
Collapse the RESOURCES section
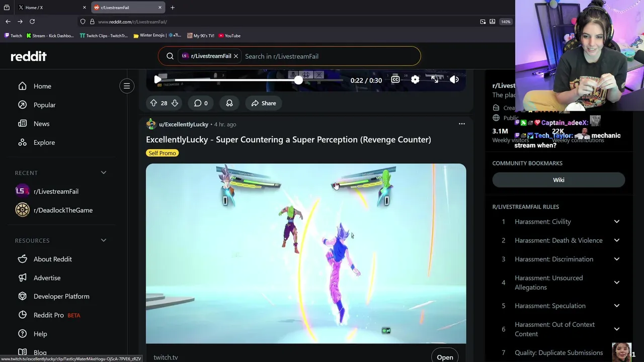[104, 240]
